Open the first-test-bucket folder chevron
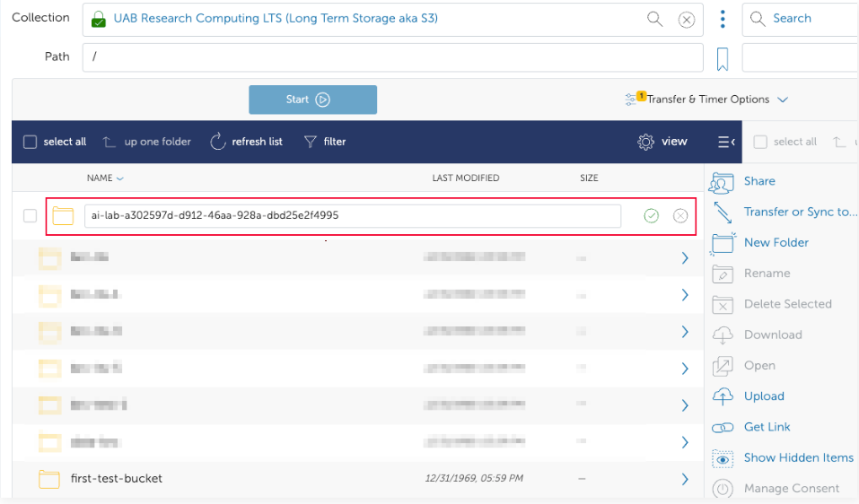 tap(685, 479)
